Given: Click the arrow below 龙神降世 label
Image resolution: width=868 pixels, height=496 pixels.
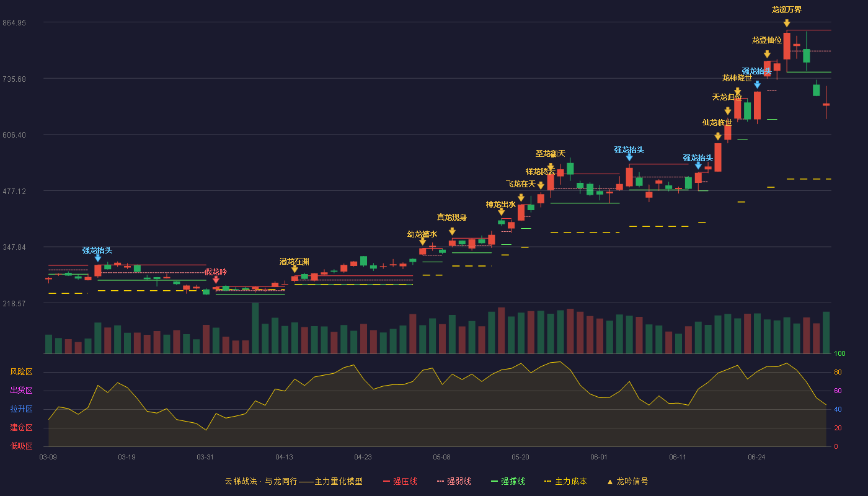Looking at the screenshot, I should tap(738, 92).
